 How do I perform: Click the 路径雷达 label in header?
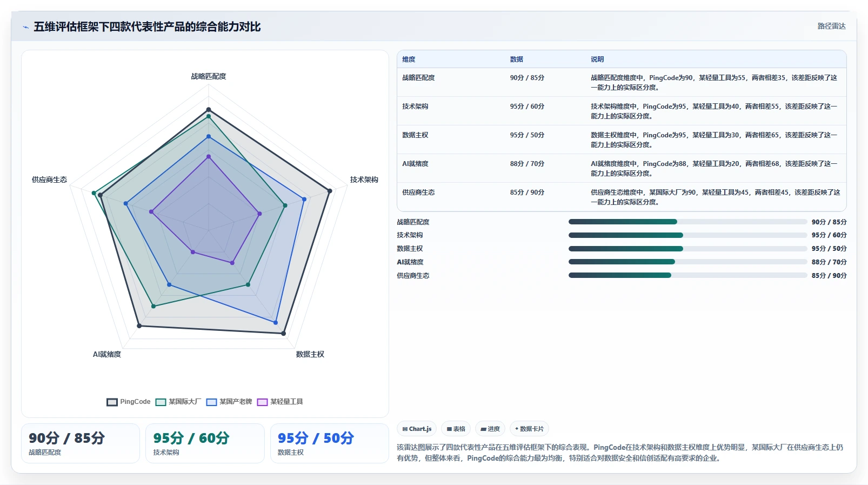831,26
